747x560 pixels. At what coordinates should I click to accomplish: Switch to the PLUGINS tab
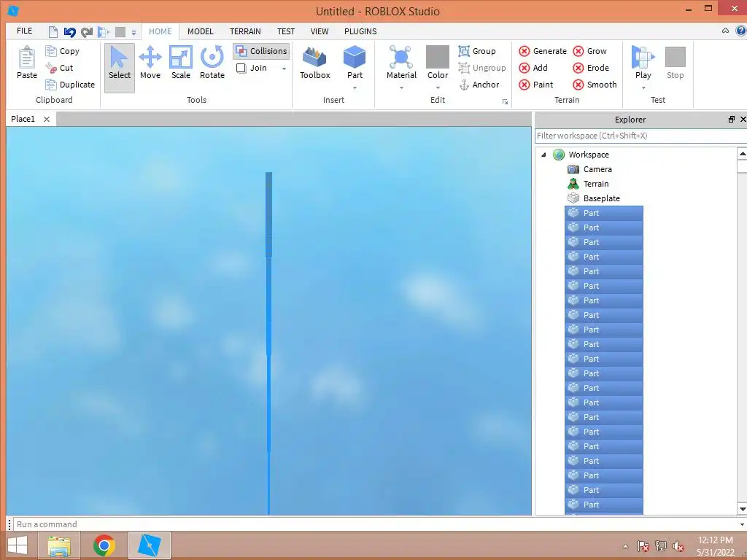coord(360,31)
